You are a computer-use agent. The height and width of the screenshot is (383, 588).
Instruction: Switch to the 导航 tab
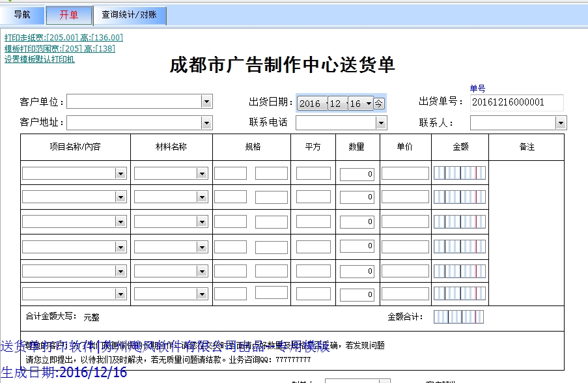22,14
